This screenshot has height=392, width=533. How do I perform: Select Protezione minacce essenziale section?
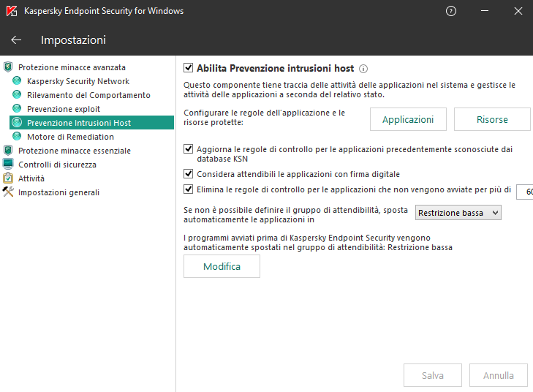coord(75,151)
